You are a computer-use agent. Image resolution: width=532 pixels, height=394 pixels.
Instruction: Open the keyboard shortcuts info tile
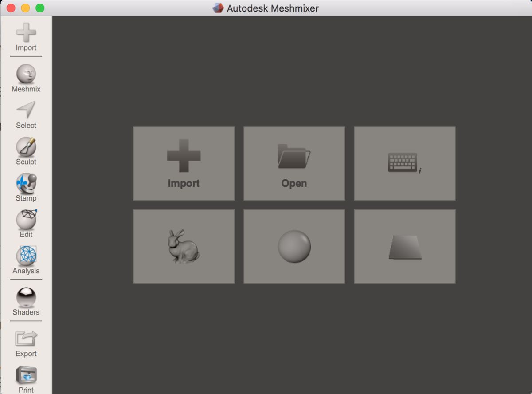404,163
